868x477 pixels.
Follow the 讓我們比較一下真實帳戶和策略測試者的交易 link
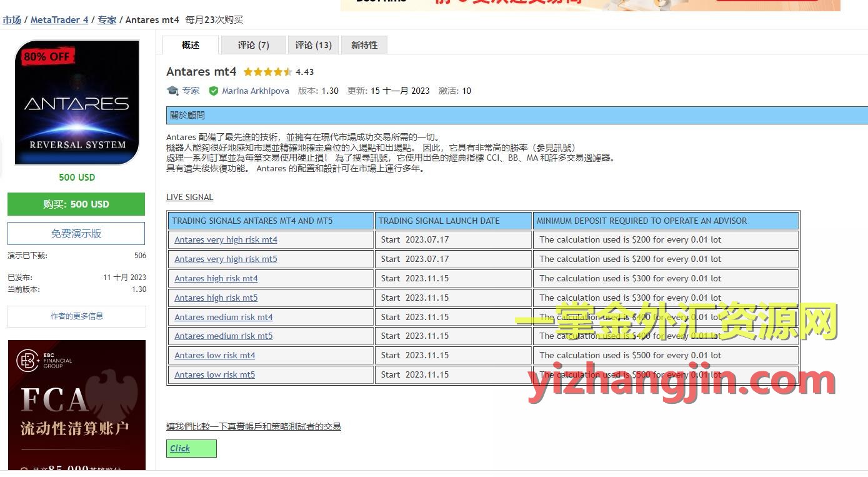(x=254, y=427)
